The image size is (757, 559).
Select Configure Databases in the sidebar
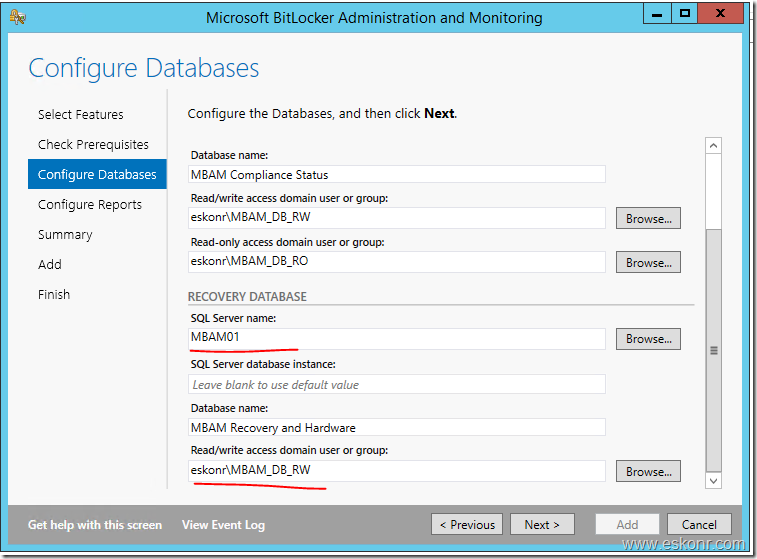(x=97, y=174)
